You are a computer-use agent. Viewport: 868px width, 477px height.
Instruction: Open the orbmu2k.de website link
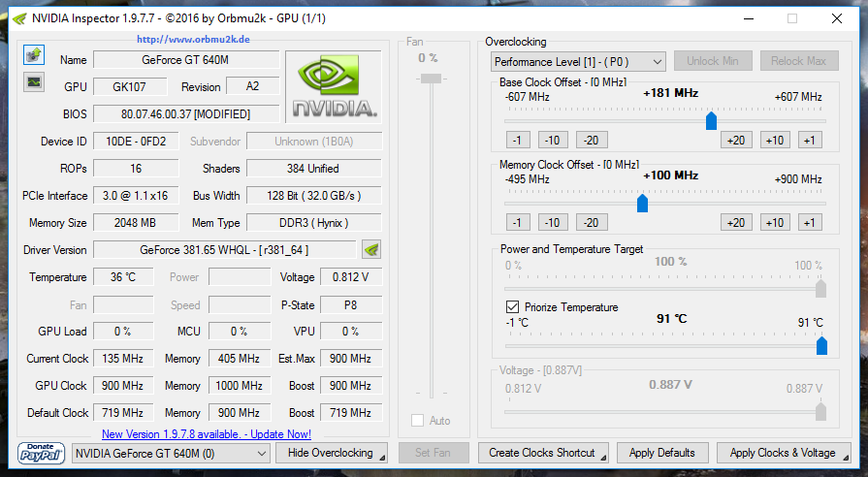click(x=193, y=40)
